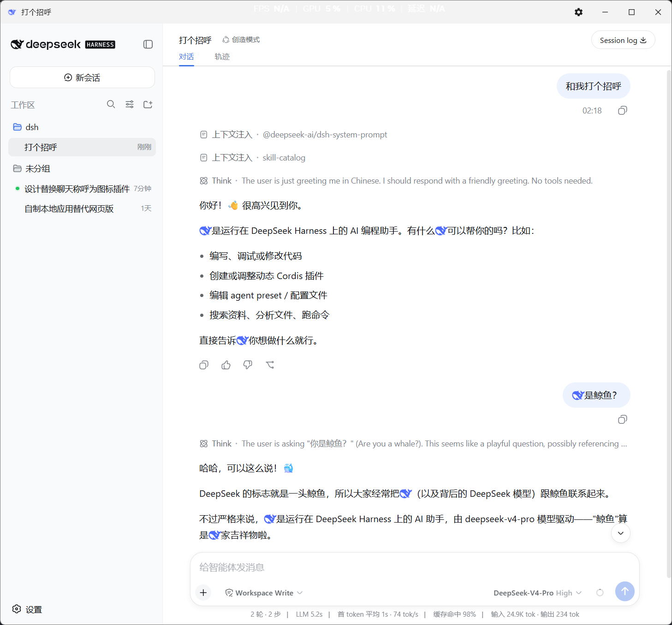This screenshot has height=625, width=672.
Task: Click '缓存命中 98%' in status bar
Action: pyautogui.click(x=454, y=614)
